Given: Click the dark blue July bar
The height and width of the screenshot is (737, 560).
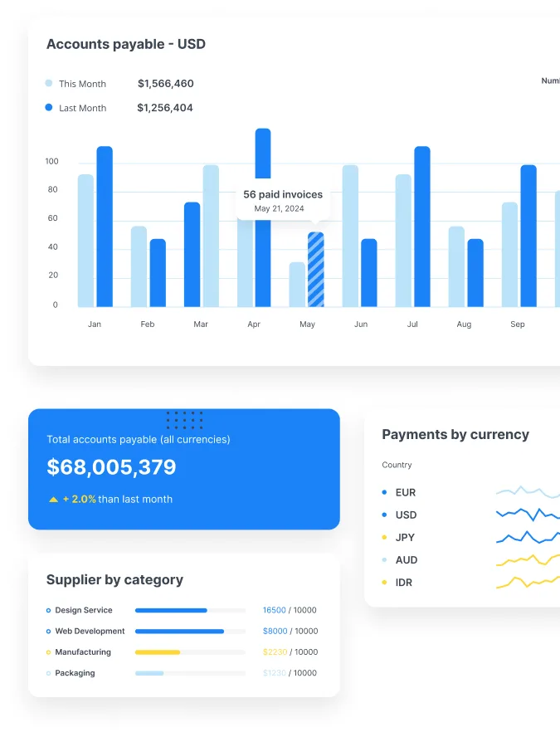Looking at the screenshot, I should 422,227.
